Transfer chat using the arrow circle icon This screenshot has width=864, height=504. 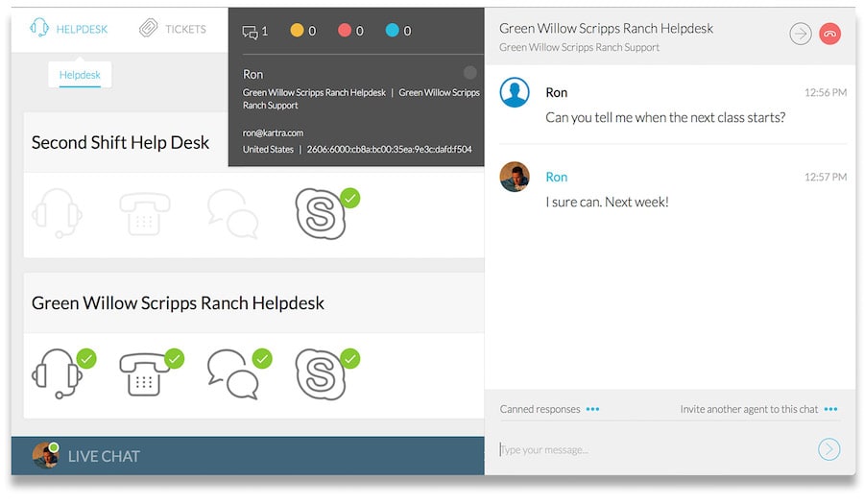(800, 35)
